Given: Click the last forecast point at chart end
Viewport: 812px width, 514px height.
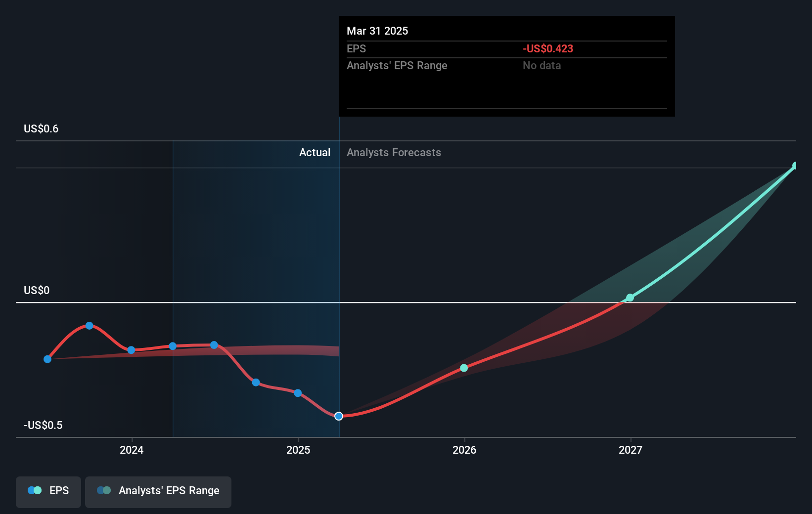Looking at the screenshot, I should click(795, 166).
